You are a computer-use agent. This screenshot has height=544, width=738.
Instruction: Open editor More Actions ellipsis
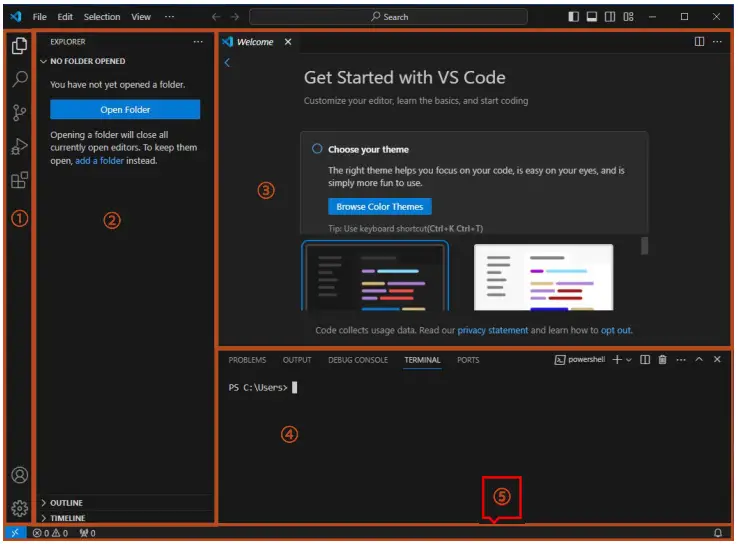pos(717,42)
